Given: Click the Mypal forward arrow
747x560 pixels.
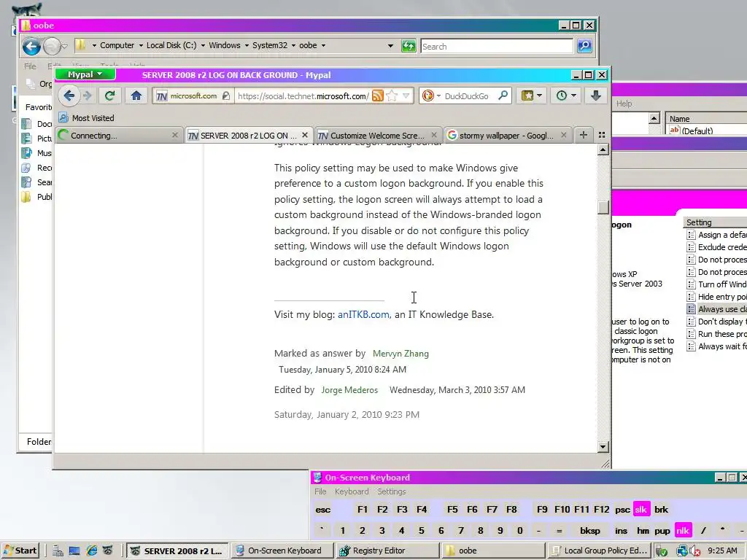Looking at the screenshot, I should 88,96.
